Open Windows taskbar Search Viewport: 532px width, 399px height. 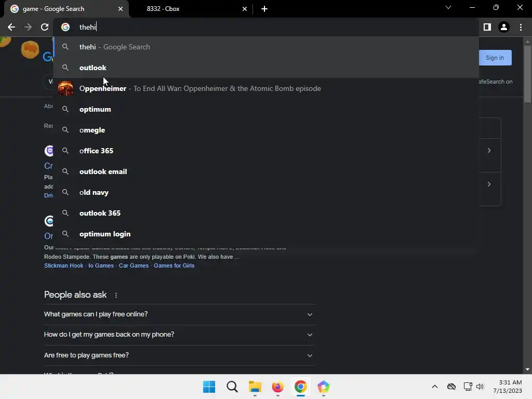[232, 387]
